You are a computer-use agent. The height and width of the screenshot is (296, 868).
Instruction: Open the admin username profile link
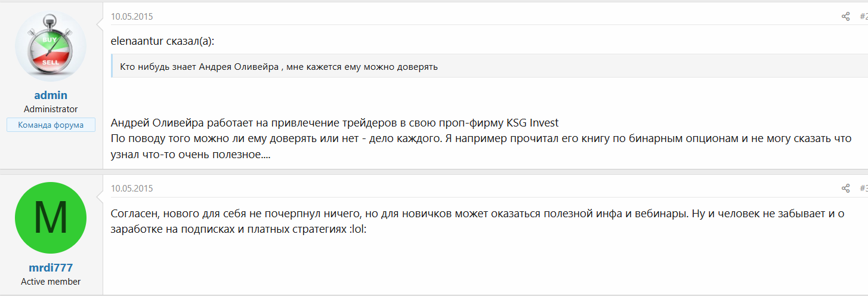point(51,95)
